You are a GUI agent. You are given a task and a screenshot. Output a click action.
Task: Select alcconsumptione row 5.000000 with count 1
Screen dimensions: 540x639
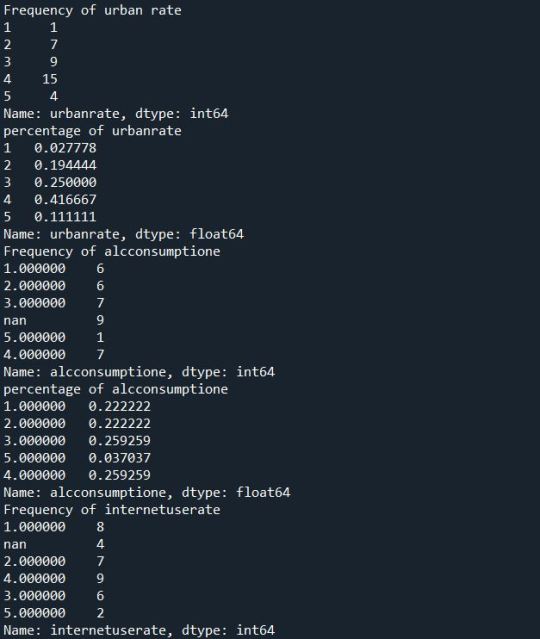coord(54,337)
